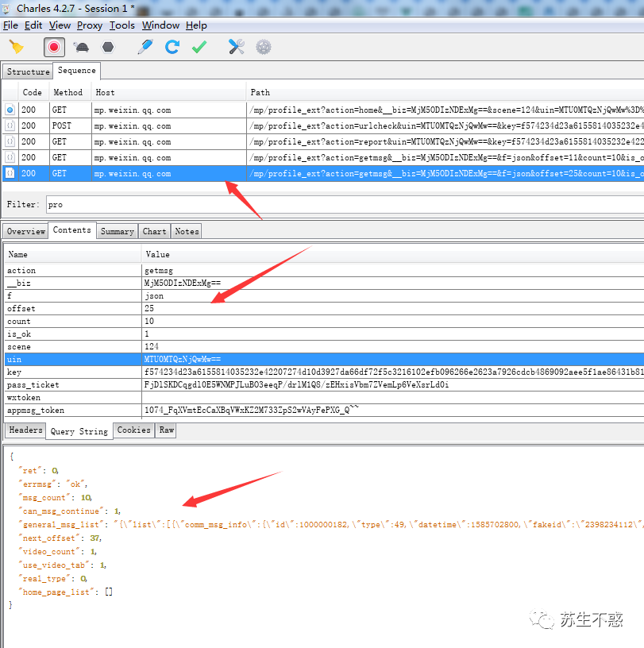
Task: Open the Notes tab
Action: click(187, 231)
